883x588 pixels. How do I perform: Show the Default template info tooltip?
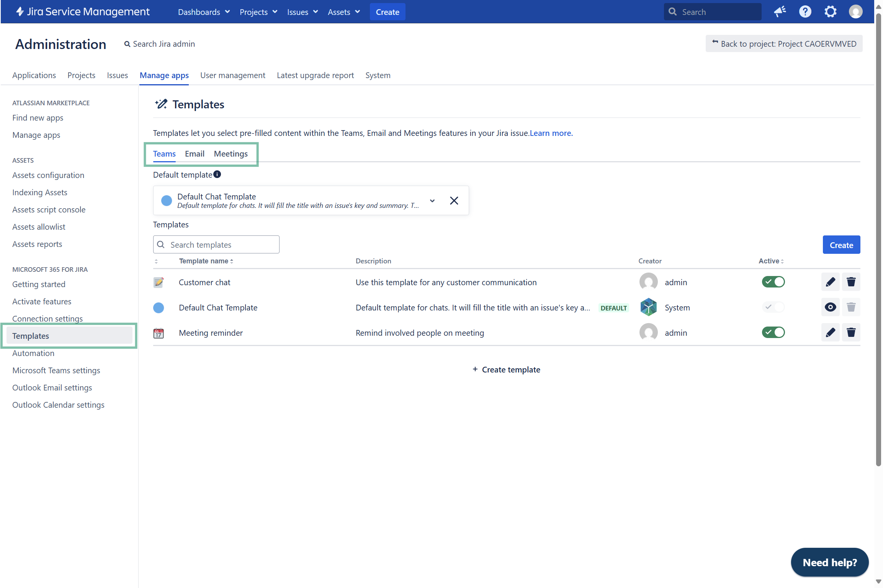pos(217,175)
